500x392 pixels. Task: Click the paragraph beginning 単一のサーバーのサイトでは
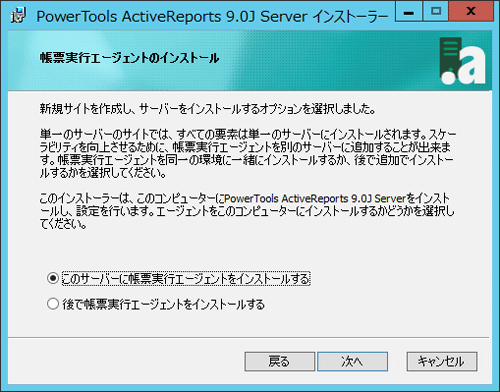click(248, 154)
